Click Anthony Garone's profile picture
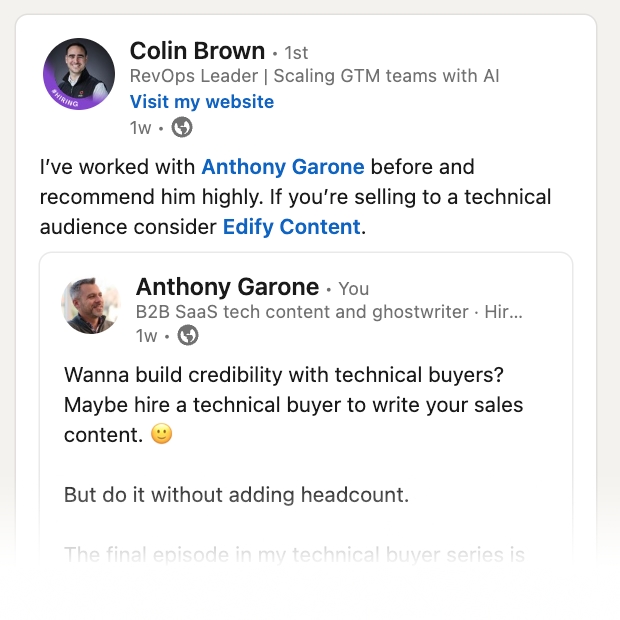The image size is (620, 620). point(91,305)
